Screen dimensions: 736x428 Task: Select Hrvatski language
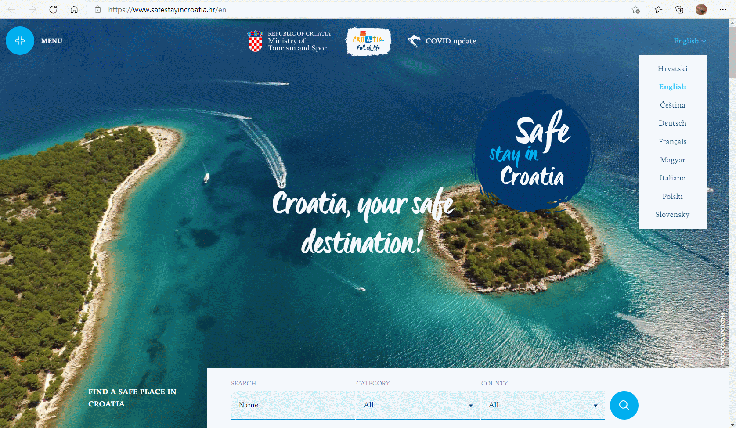pos(673,69)
